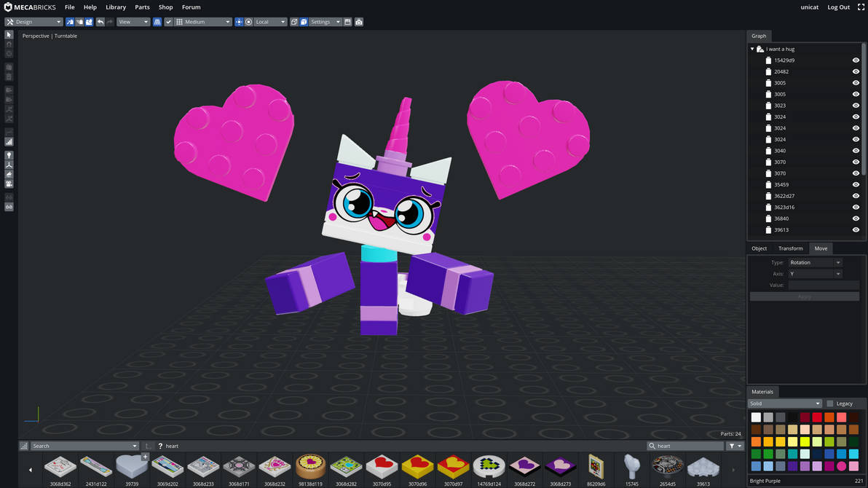The width and height of the screenshot is (868, 488).
Task: Click the save icon next to Settings
Action: 348,22
